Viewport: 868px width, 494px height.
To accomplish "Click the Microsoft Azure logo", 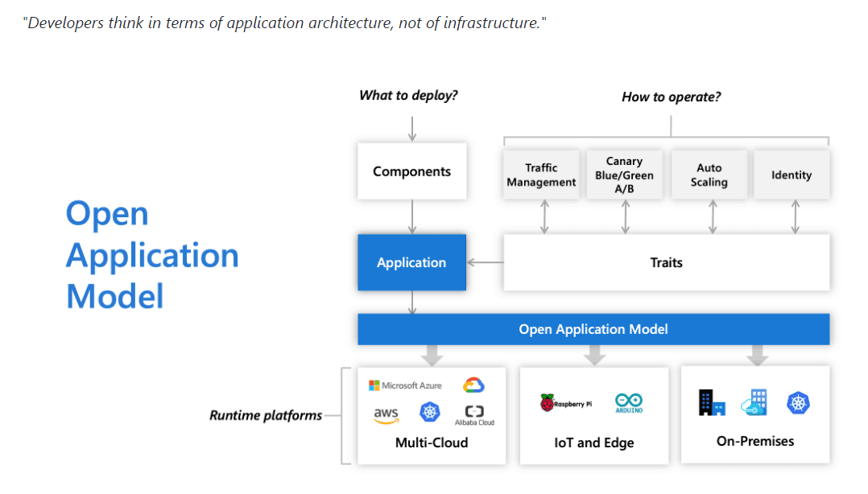I will tap(405, 386).
